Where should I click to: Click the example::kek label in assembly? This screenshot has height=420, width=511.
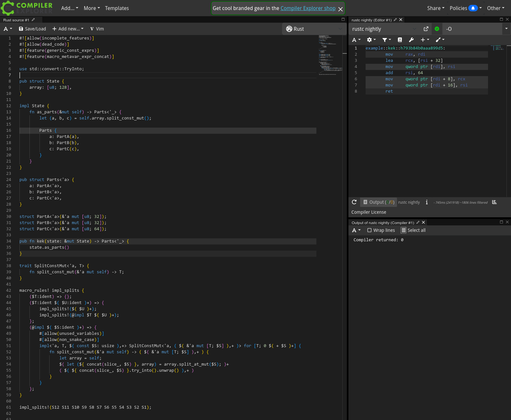pos(405,48)
